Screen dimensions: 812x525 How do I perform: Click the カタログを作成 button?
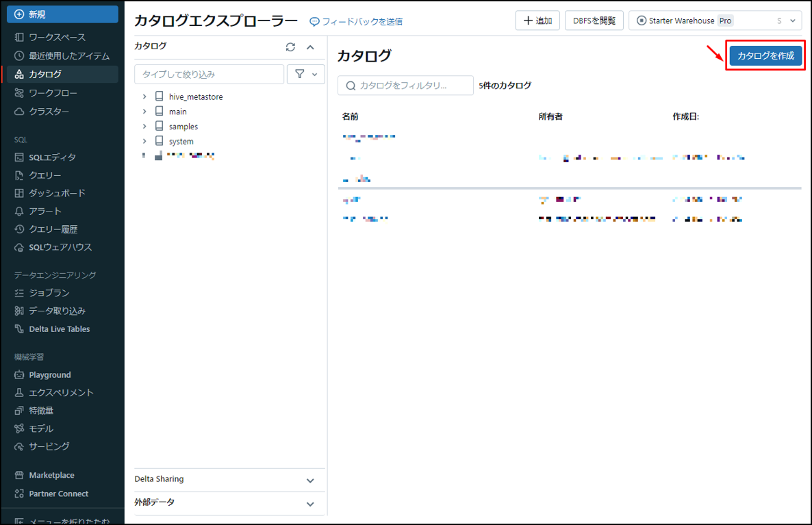[x=765, y=56]
